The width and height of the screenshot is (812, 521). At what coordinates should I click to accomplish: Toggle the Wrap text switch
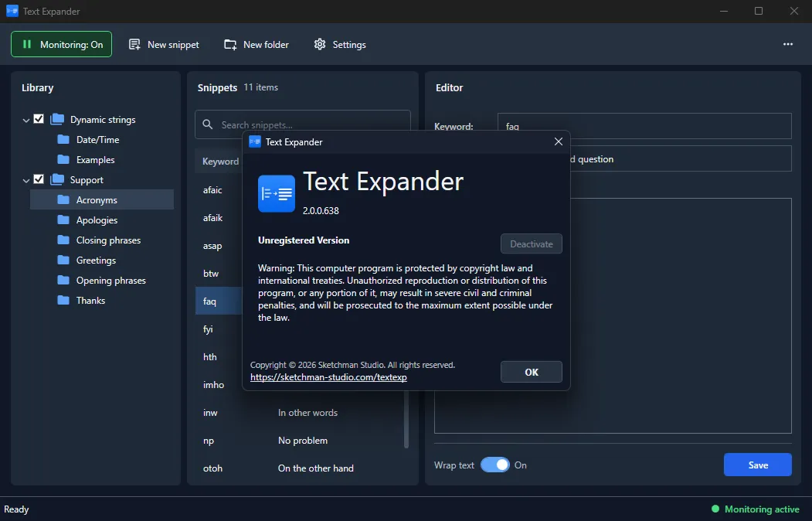[x=495, y=465]
